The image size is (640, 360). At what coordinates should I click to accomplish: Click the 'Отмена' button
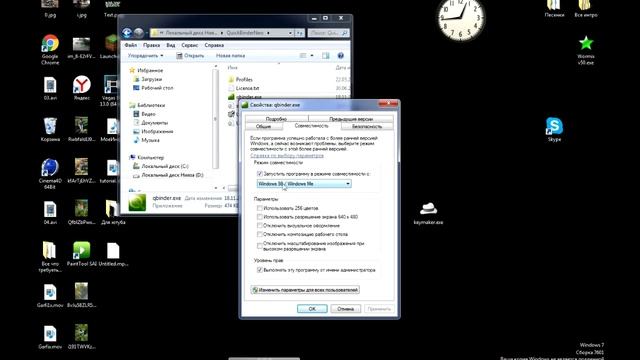click(x=345, y=309)
